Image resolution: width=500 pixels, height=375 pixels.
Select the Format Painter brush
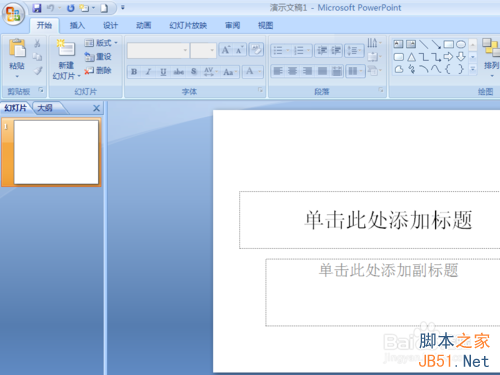tap(38, 71)
